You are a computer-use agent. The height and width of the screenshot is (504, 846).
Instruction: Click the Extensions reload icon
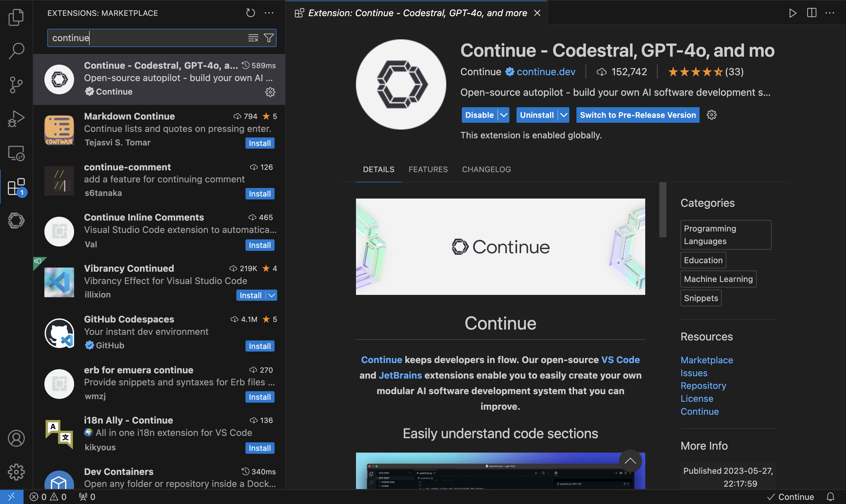click(x=250, y=13)
